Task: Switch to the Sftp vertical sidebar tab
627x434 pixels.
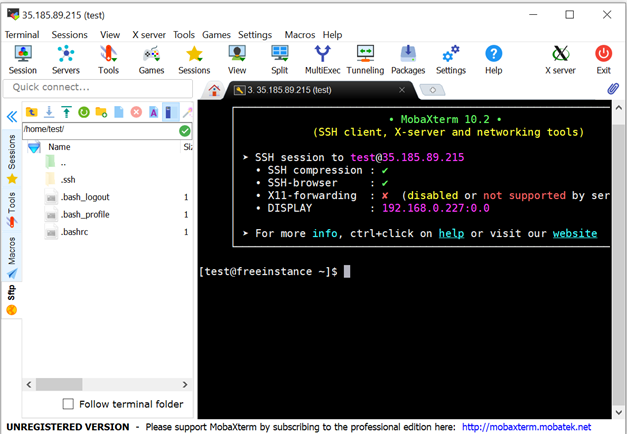Action: [x=12, y=300]
